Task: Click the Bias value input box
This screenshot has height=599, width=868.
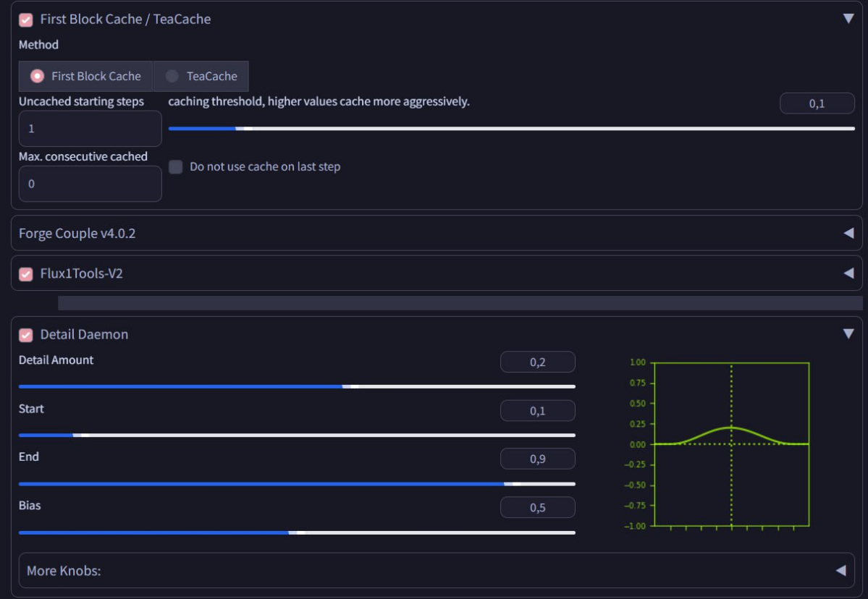Action: click(x=537, y=508)
